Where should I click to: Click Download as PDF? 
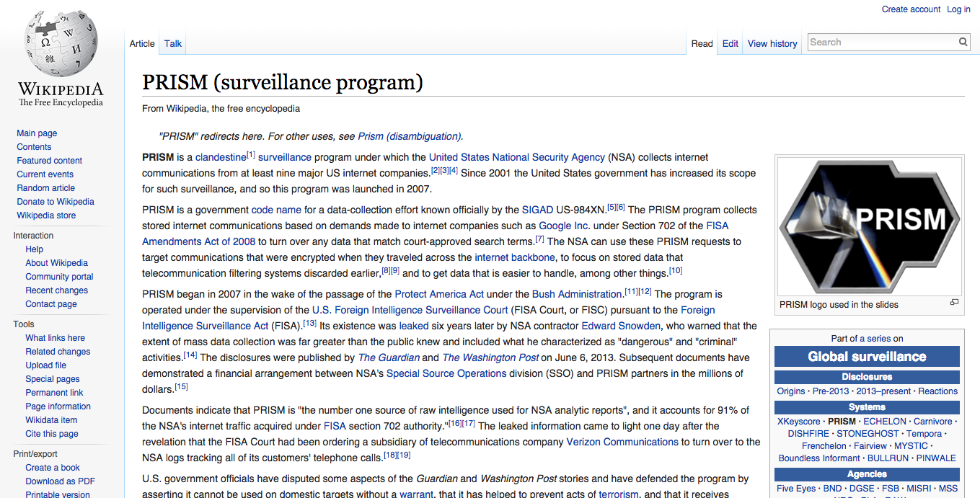[x=61, y=481]
